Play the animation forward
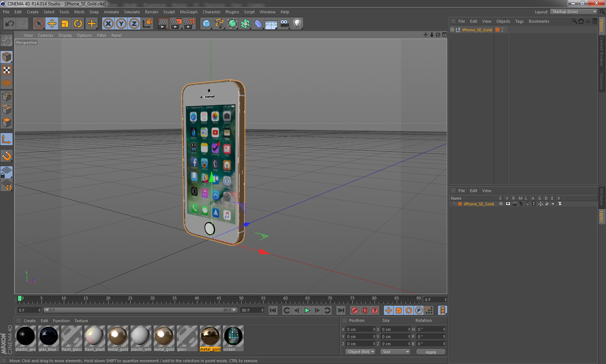 coord(307,310)
